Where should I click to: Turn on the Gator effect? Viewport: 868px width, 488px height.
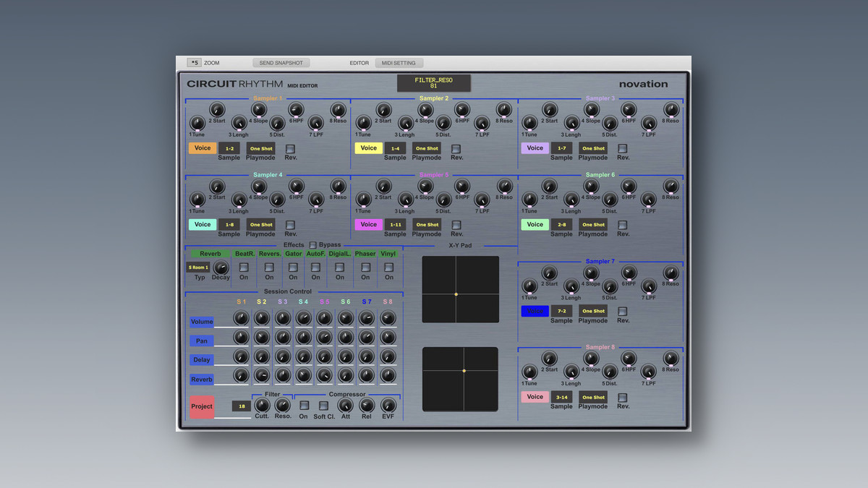pyautogui.click(x=293, y=267)
